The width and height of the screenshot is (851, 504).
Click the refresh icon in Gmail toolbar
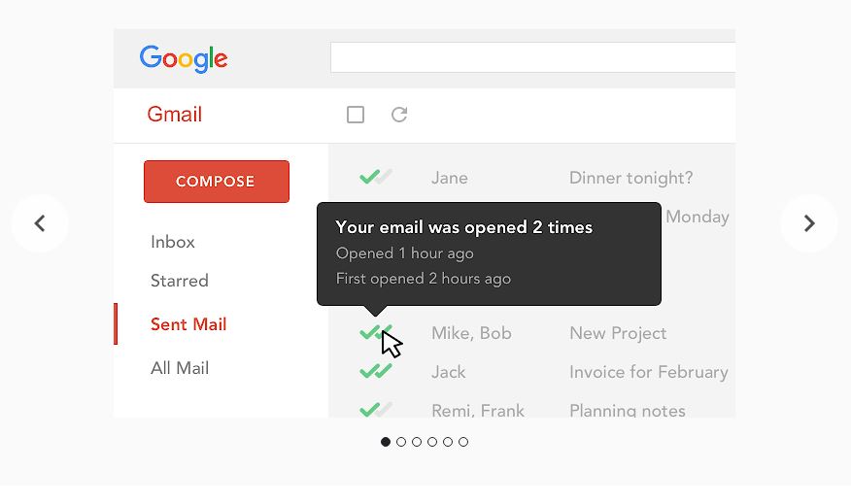(399, 115)
